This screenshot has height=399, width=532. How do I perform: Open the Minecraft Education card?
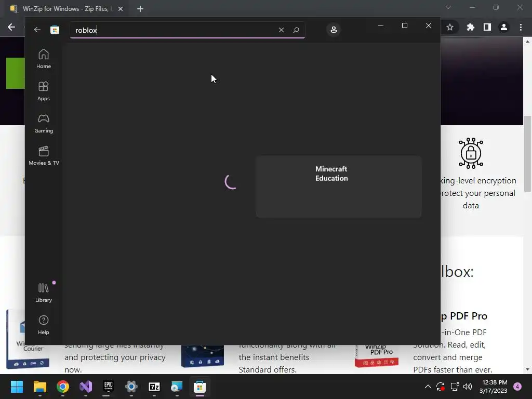pos(339,187)
